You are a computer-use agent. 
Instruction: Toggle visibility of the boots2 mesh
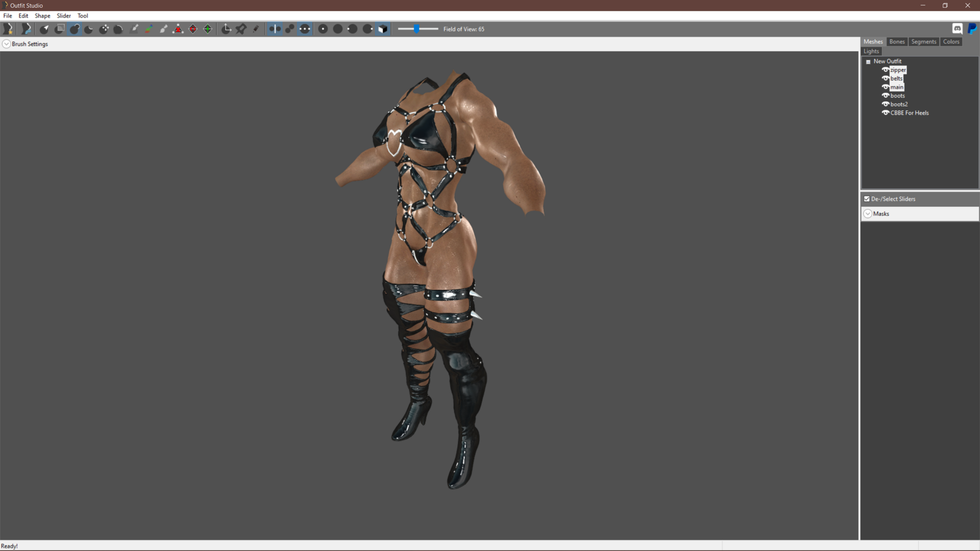[886, 104]
